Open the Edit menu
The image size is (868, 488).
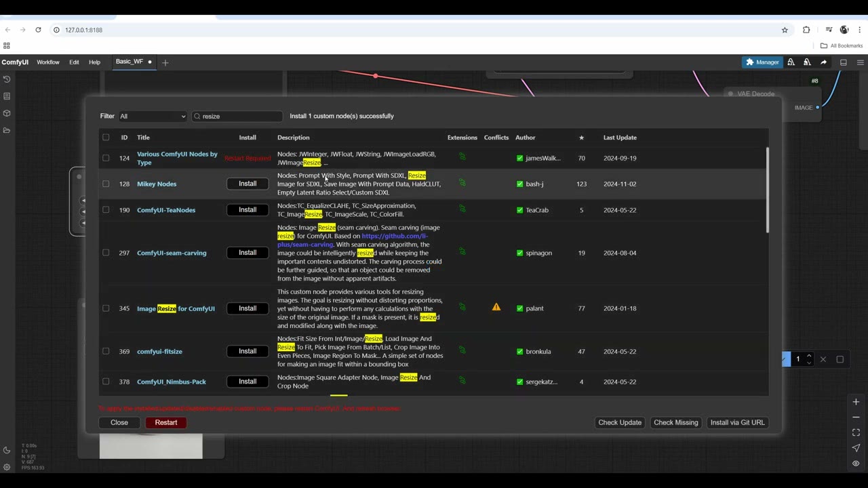tap(74, 62)
